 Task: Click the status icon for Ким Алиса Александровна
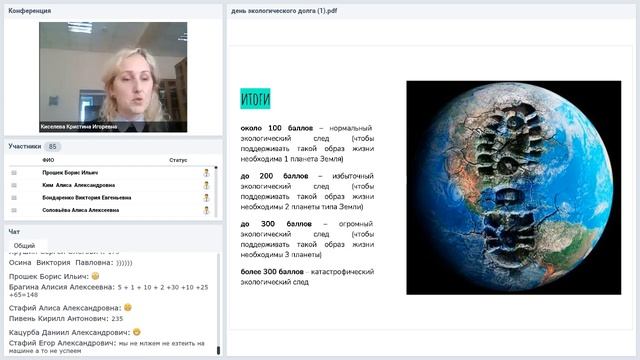pyautogui.click(x=207, y=185)
